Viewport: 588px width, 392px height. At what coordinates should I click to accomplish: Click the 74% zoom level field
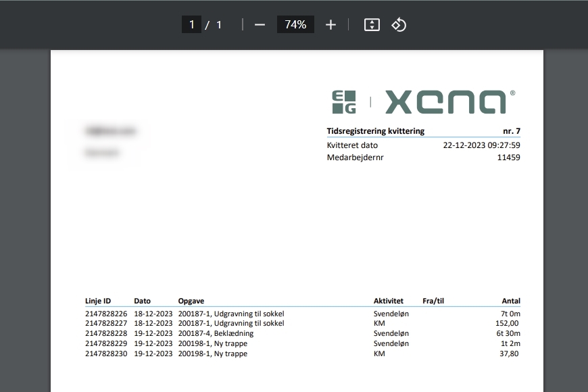(295, 25)
